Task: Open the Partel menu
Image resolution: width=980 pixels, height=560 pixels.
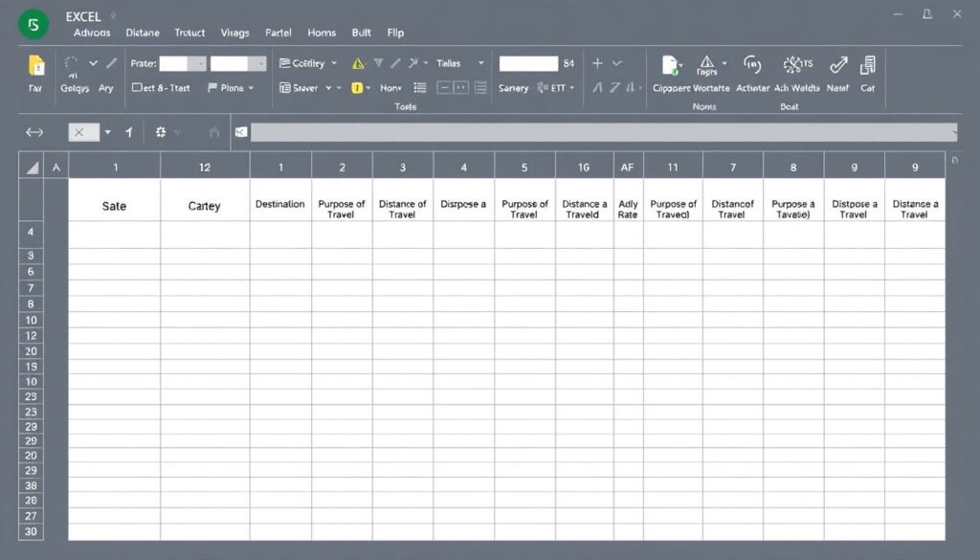Action: [278, 33]
